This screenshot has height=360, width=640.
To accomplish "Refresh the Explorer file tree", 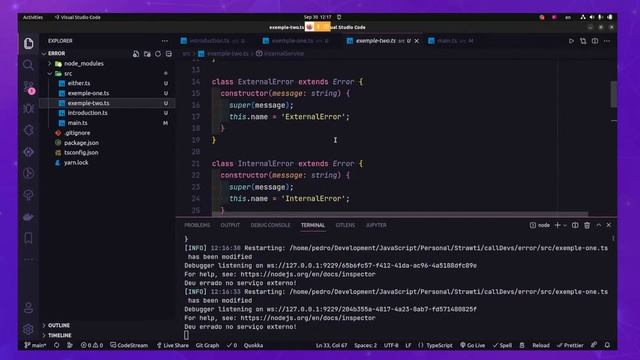I will click(158, 54).
